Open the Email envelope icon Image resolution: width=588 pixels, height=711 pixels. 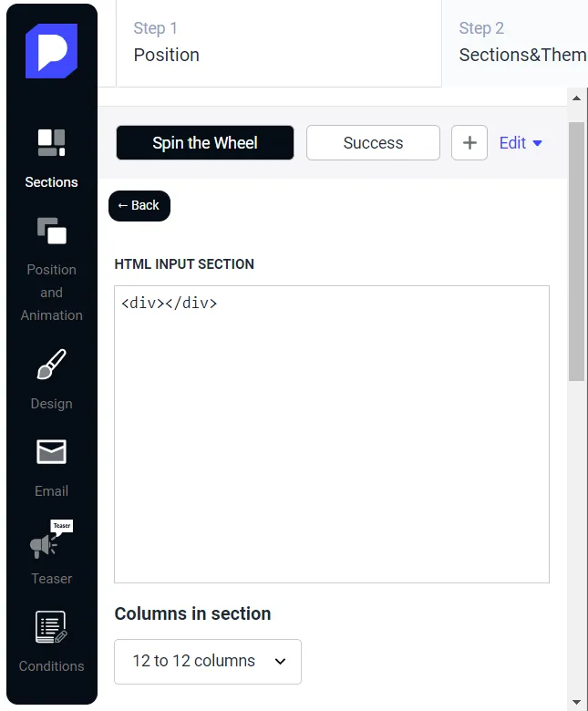pos(51,451)
